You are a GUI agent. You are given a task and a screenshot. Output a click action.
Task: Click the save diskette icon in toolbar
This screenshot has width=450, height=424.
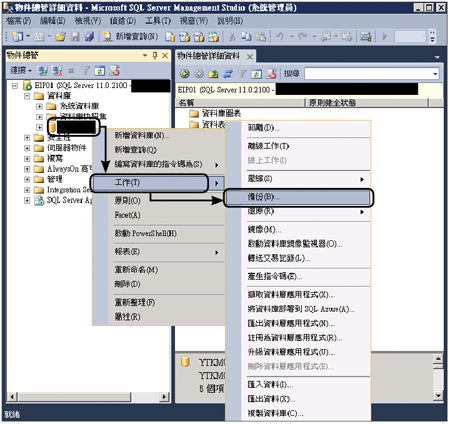[x=75, y=36]
